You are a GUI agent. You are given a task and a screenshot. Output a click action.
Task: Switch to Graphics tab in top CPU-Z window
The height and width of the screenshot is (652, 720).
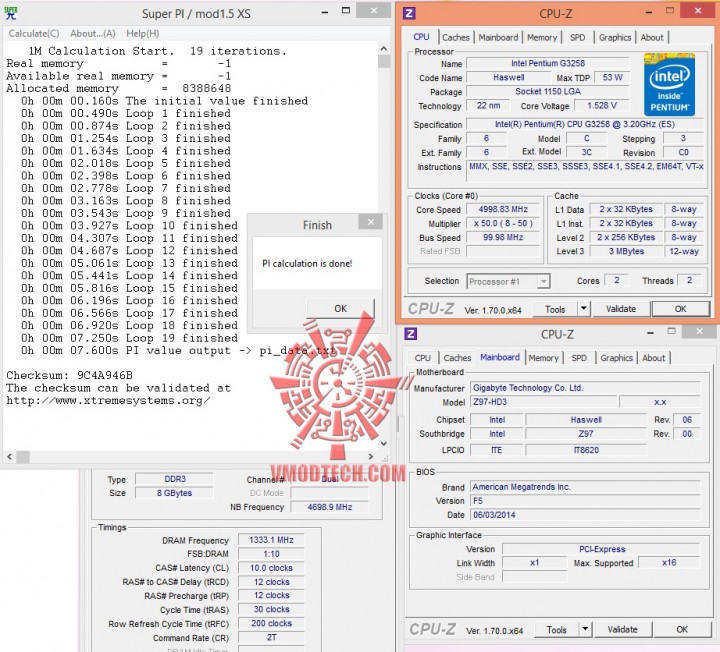pyautogui.click(x=615, y=38)
